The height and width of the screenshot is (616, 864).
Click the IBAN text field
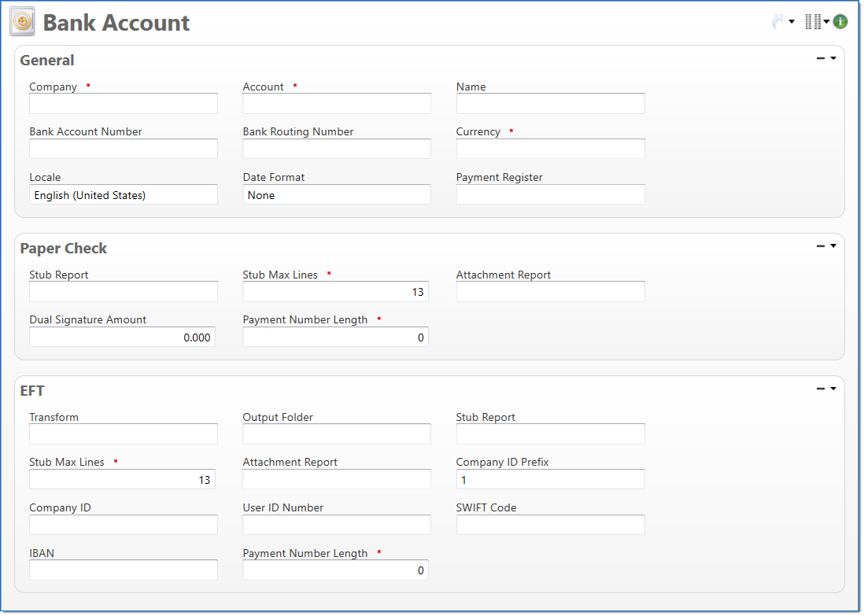coord(124,570)
